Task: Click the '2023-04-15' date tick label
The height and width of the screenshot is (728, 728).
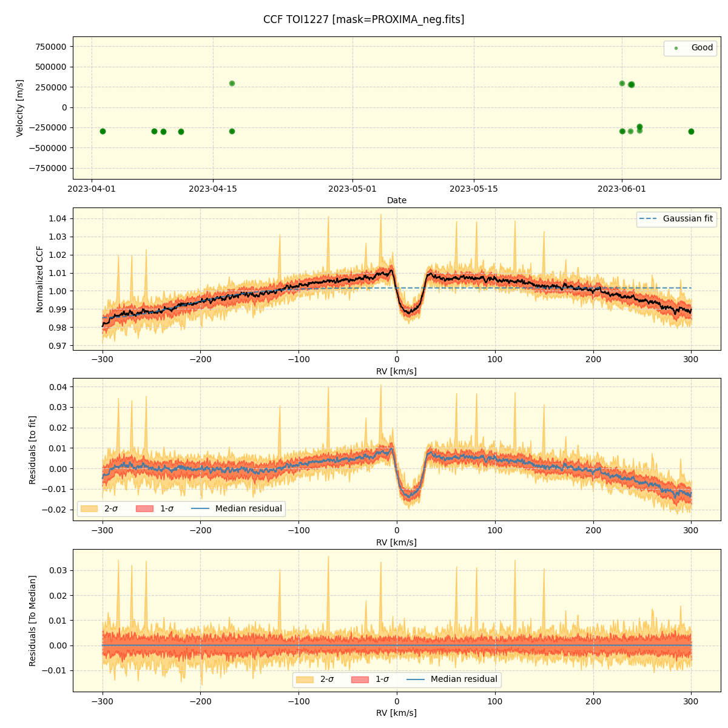Action: [213, 189]
